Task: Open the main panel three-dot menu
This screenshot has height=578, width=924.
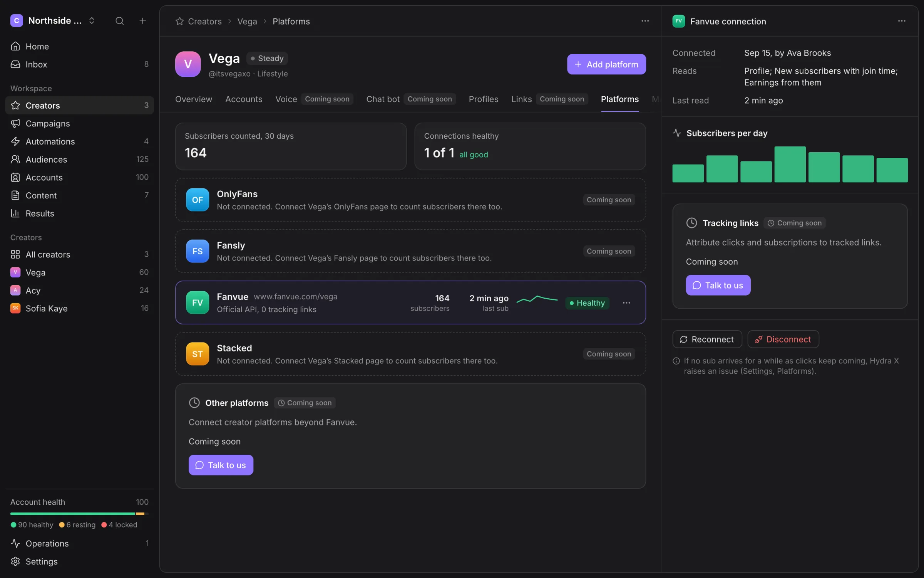Action: [x=645, y=21]
